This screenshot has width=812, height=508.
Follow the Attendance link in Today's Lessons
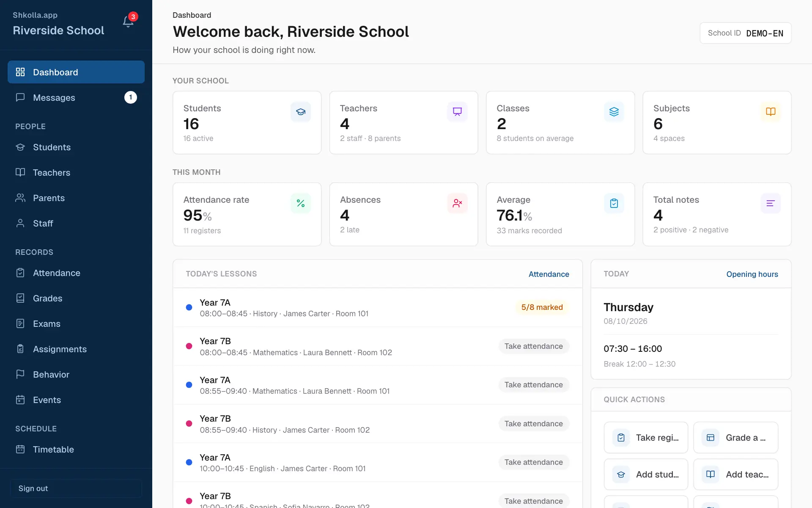tap(549, 274)
